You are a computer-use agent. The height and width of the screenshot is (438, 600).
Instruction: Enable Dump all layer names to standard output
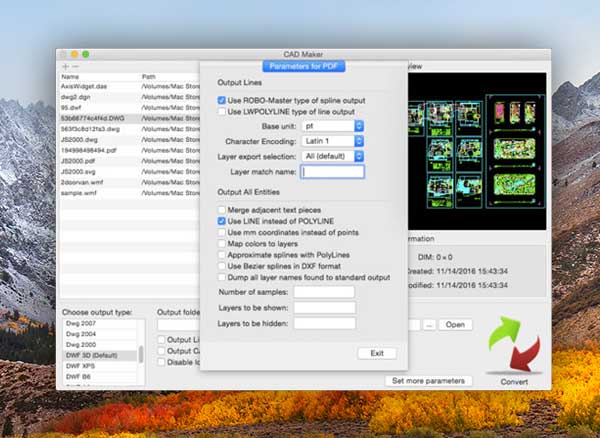pyautogui.click(x=222, y=277)
